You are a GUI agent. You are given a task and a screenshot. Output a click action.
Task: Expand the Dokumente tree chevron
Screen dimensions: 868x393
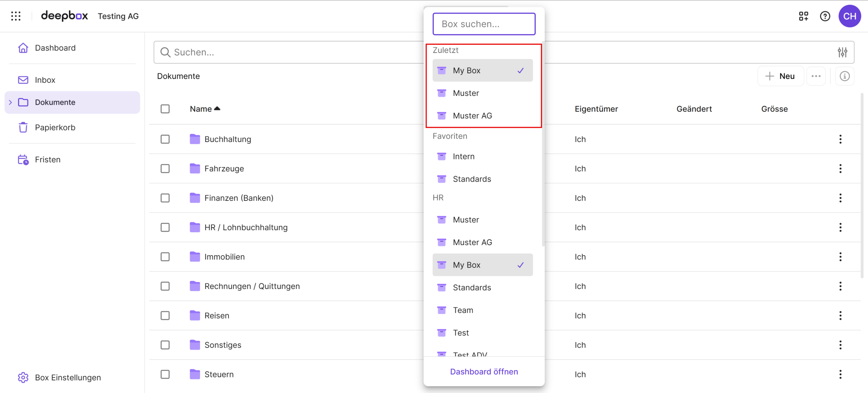[10, 102]
